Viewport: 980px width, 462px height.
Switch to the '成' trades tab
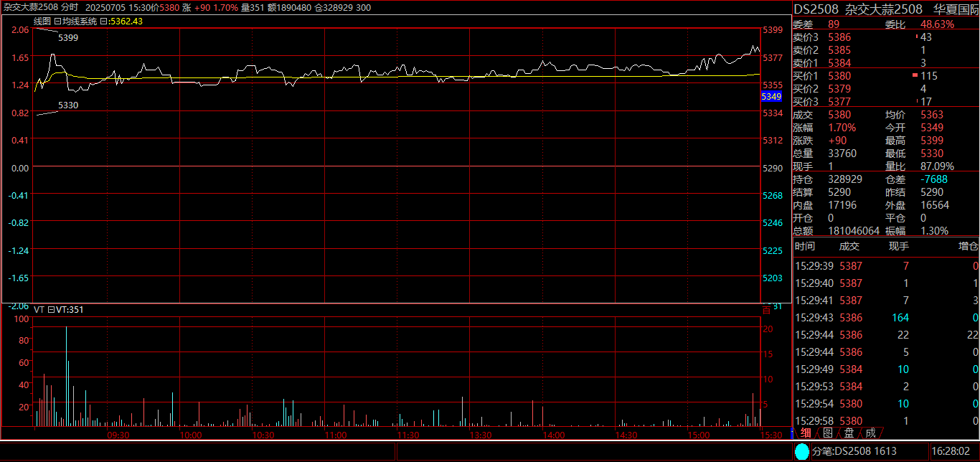point(870,433)
